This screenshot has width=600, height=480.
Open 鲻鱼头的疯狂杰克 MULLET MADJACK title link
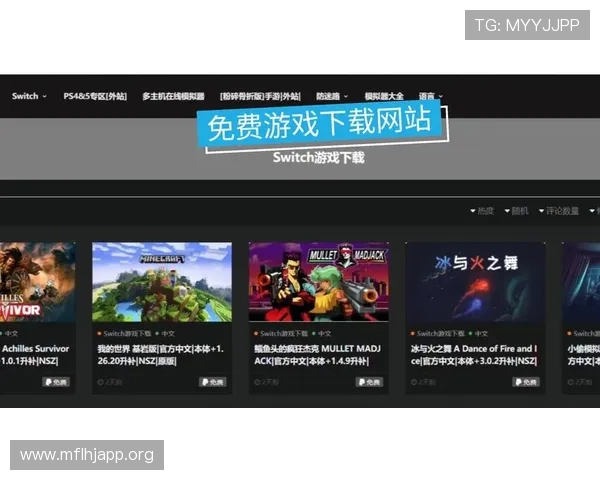(x=318, y=355)
